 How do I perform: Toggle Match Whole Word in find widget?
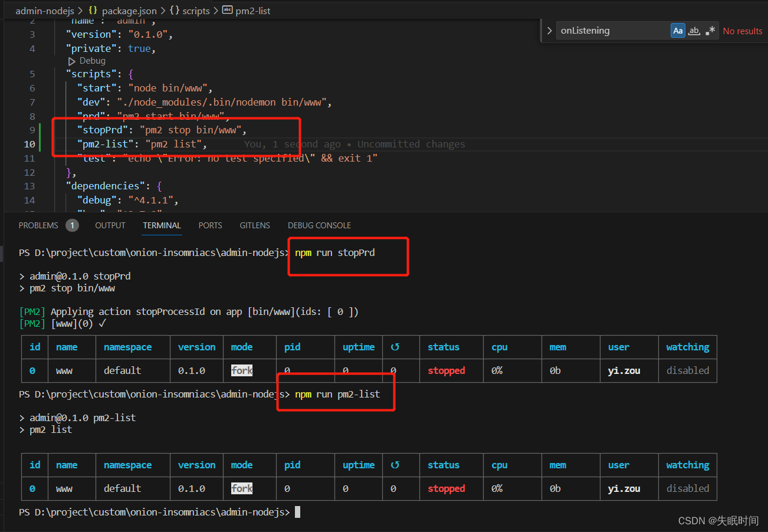pos(694,31)
